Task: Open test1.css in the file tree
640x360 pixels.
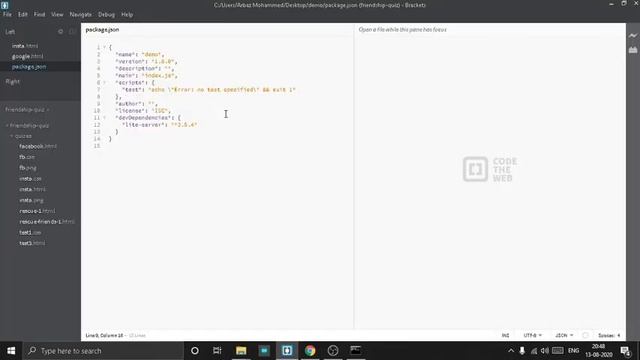Action: coord(30,232)
